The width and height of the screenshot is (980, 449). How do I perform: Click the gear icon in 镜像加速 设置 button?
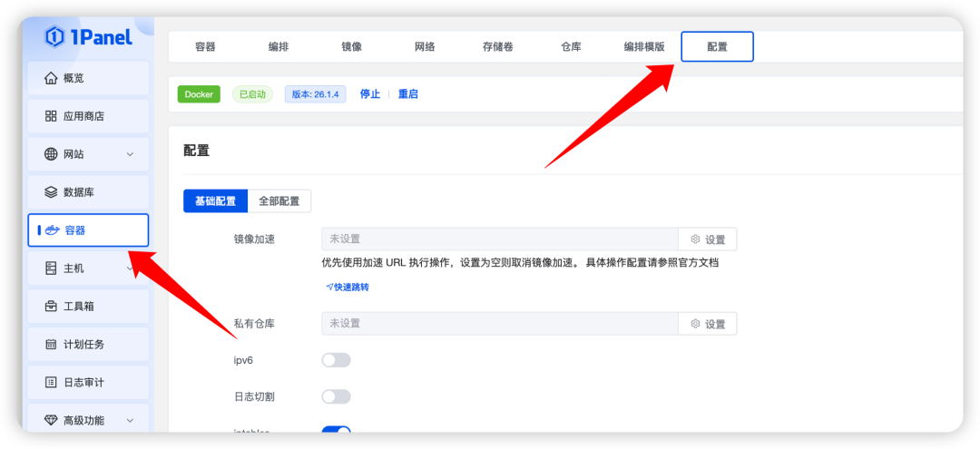coord(696,239)
